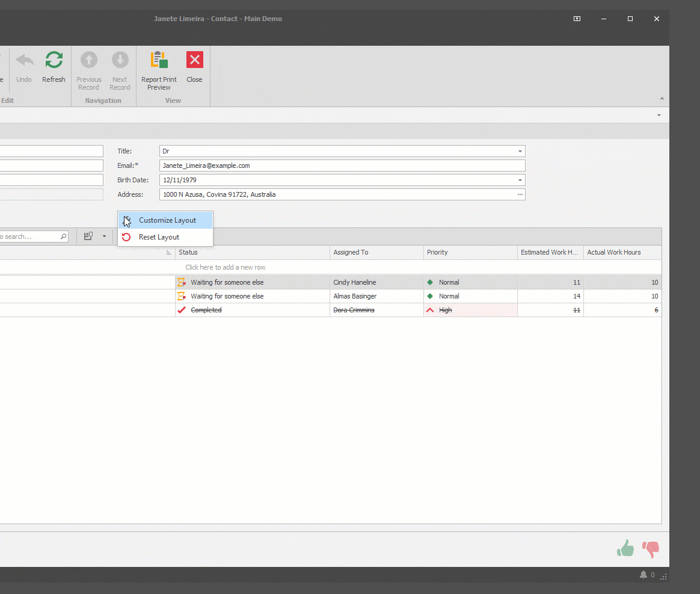Click the search magnifier icon
Screen dimensions: 700x594
coord(63,237)
